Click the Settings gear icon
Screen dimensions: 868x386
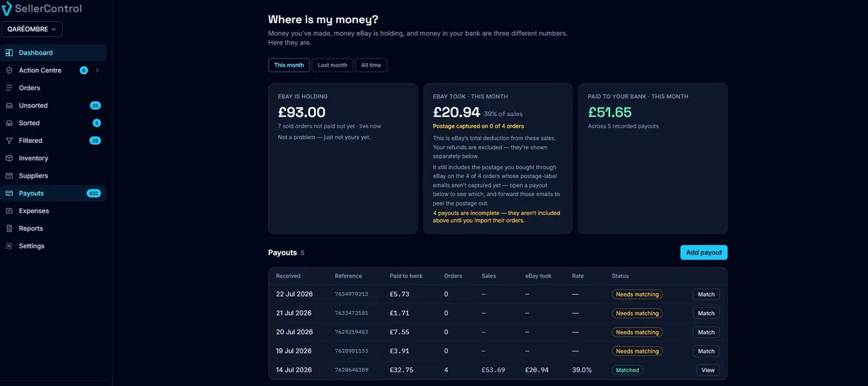[9, 246]
